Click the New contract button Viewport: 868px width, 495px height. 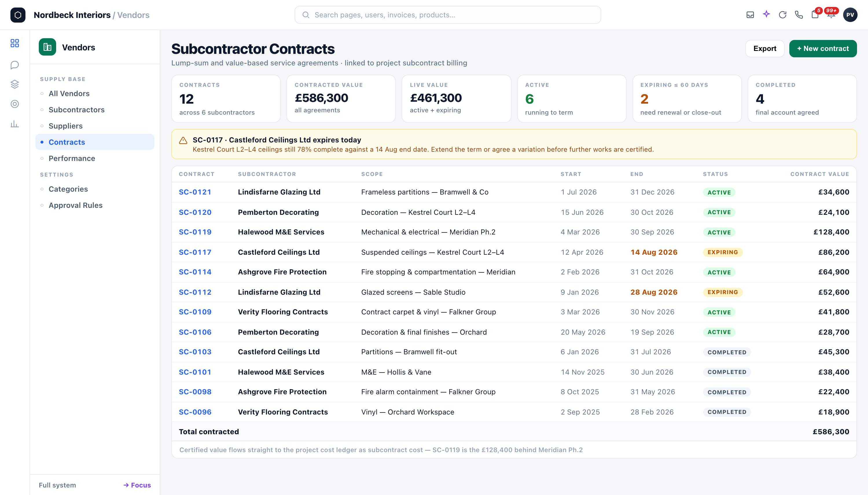(823, 48)
